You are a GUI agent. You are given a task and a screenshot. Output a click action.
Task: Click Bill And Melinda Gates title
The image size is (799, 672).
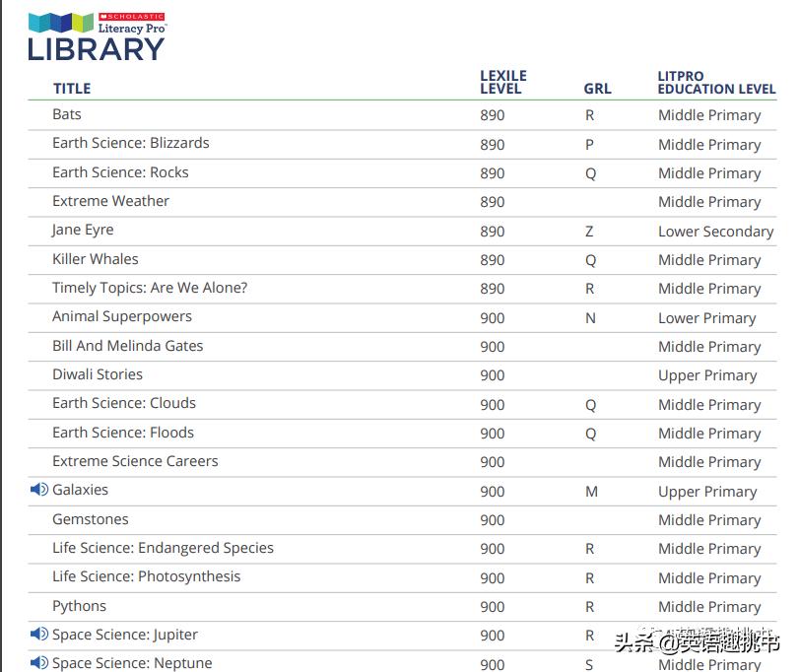(x=127, y=346)
